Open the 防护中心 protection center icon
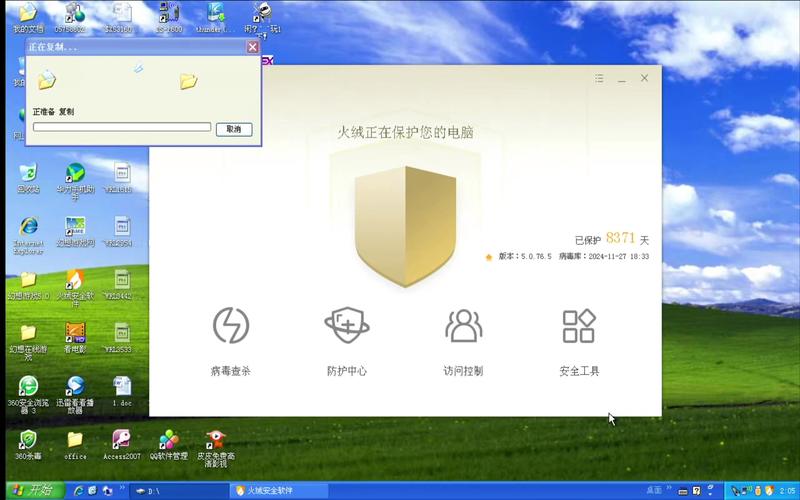Viewport: 800px width, 500px height. [347, 326]
